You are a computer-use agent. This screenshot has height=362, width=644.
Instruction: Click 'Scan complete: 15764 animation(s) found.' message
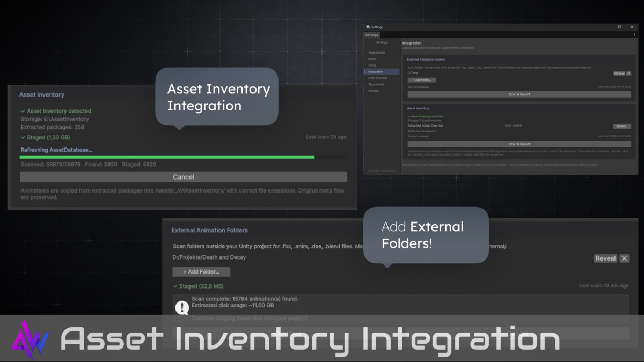click(x=245, y=299)
